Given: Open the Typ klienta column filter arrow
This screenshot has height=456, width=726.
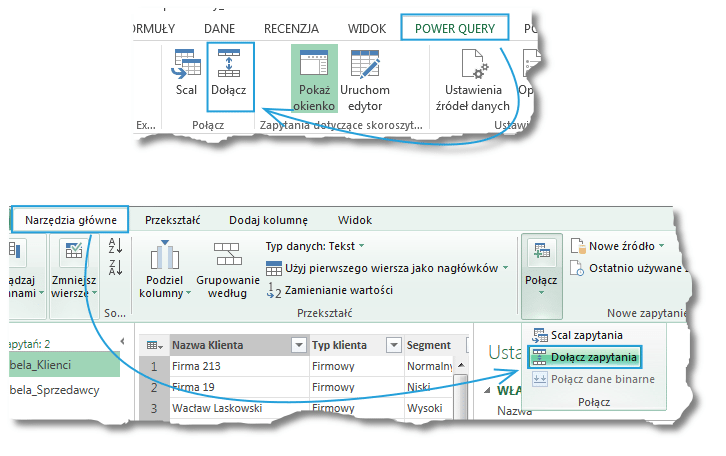Looking at the screenshot, I should click(x=394, y=345).
